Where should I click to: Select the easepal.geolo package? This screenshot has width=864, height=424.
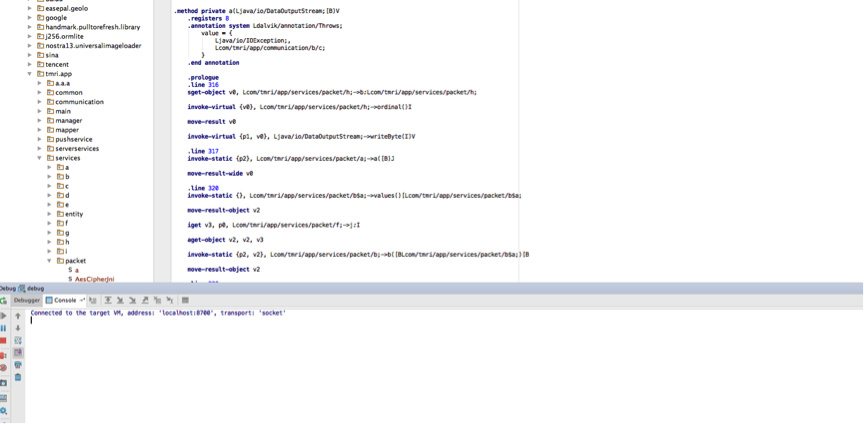(x=66, y=8)
